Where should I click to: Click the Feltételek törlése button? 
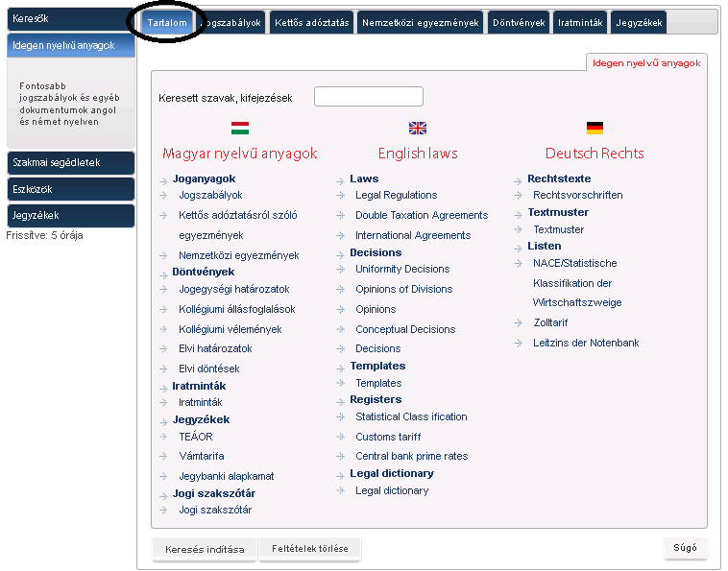[309, 549]
